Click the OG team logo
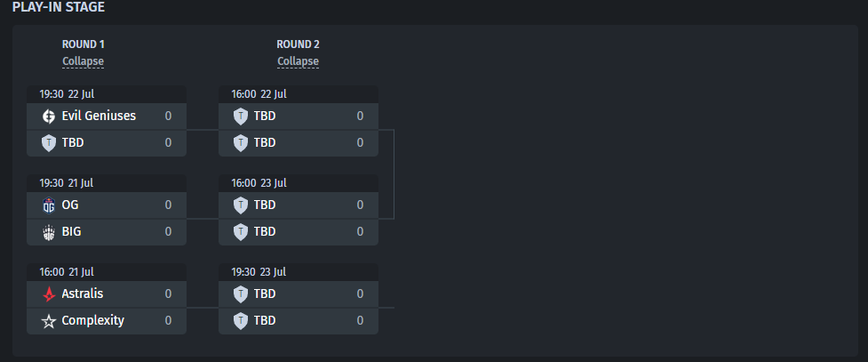The height and width of the screenshot is (362, 868). (49, 205)
